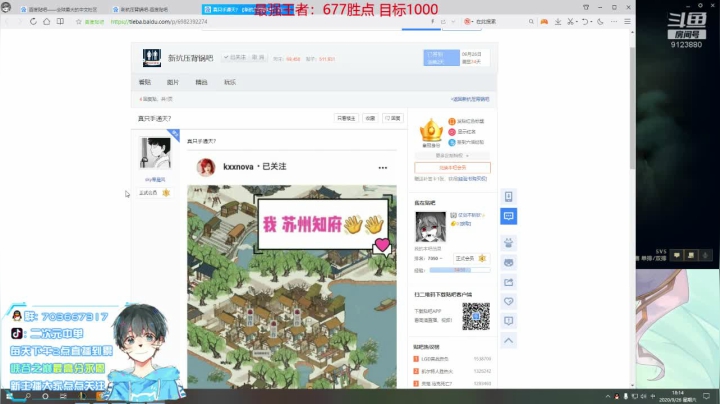Show hidden system tray icons chevron
The width and height of the screenshot is (720, 404).
point(608,396)
